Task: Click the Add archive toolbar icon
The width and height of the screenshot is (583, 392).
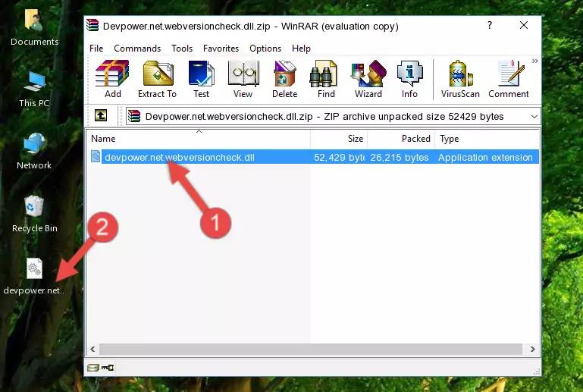Action: (112, 79)
